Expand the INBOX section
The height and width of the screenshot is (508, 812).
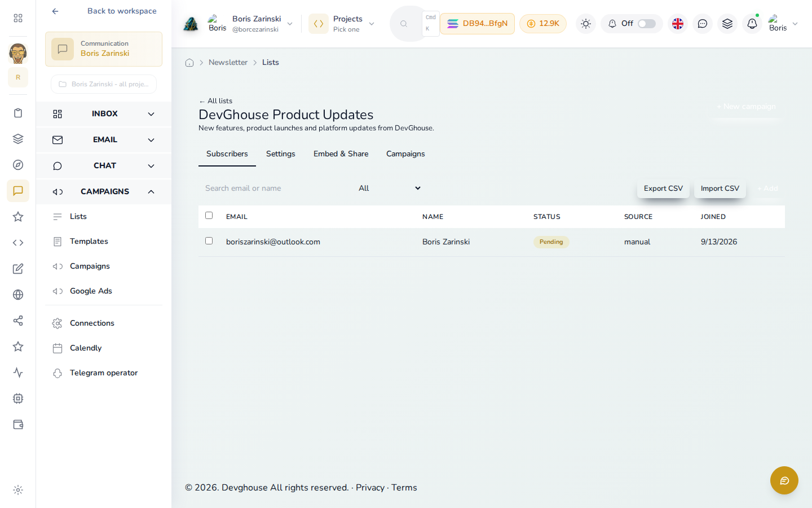point(104,114)
